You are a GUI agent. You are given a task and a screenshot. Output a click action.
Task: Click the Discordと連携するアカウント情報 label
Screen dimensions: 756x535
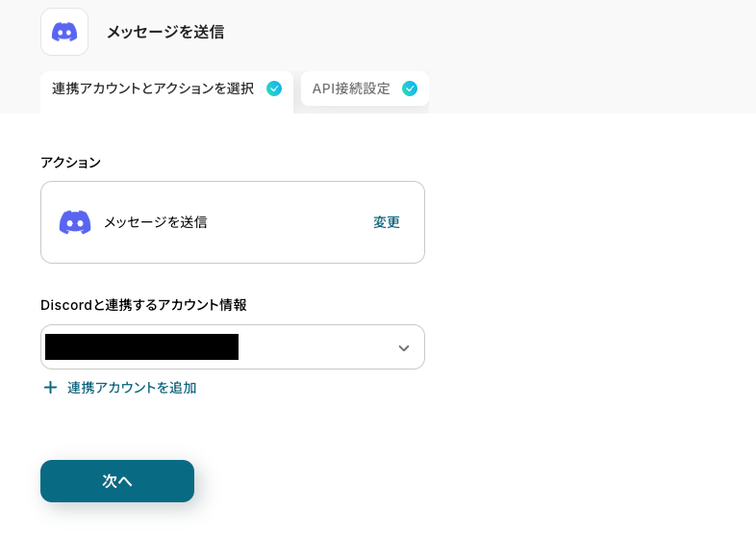143,305
